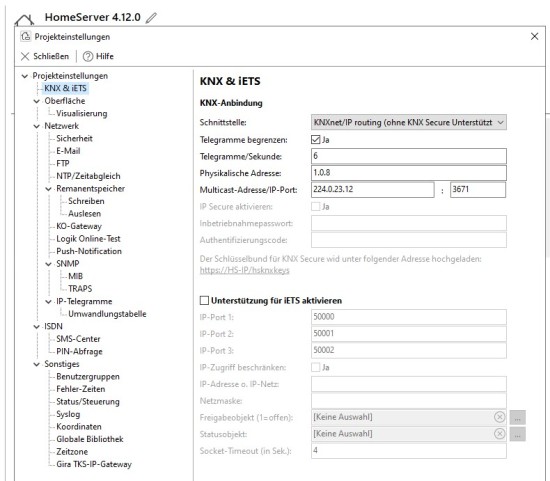Image resolution: width=550 pixels, height=481 pixels.
Task: Open Syslog settings
Action: tap(68, 414)
